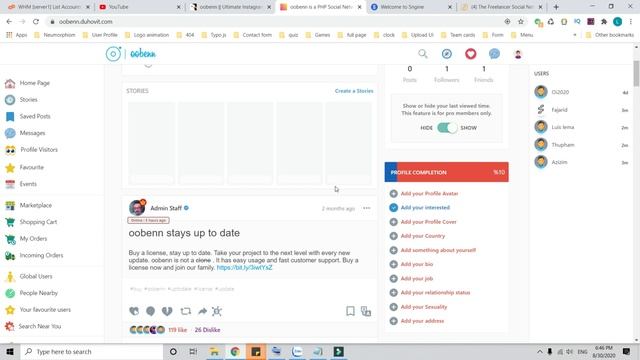Viewport: 640px width, 360px height.
Task: Click the share arrow icon on post
Action: (202, 311)
